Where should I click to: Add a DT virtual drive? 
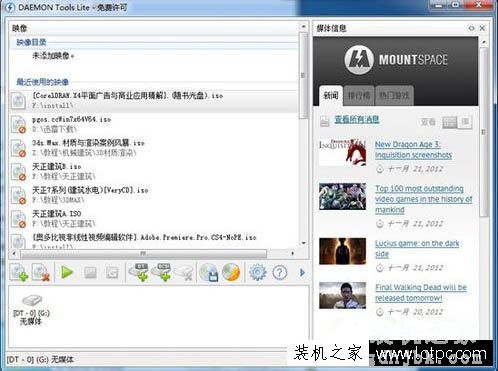(139, 272)
